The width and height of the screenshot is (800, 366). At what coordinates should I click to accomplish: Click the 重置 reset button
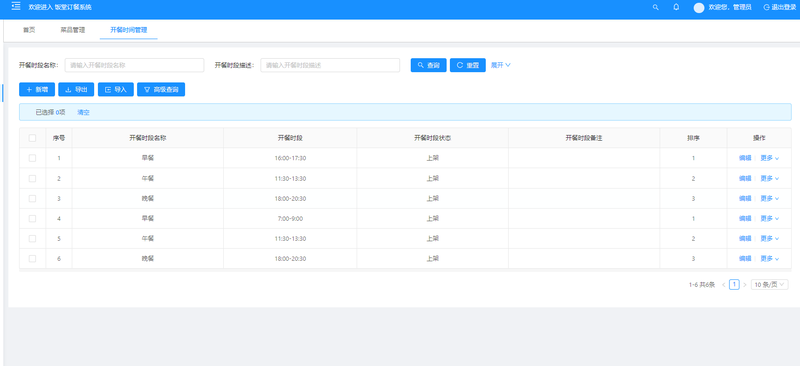468,65
